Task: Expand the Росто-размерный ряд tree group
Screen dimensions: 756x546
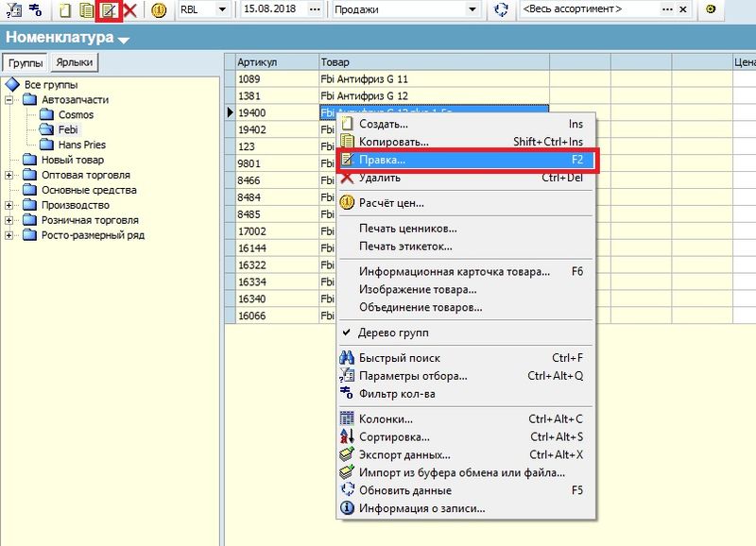Action: coord(9,235)
